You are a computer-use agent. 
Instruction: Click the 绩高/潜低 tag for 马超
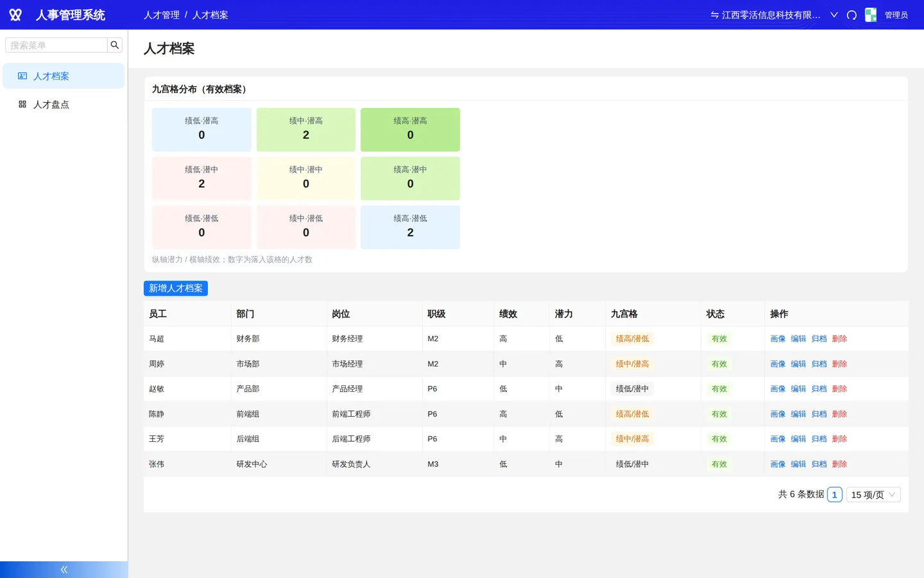[x=632, y=339]
